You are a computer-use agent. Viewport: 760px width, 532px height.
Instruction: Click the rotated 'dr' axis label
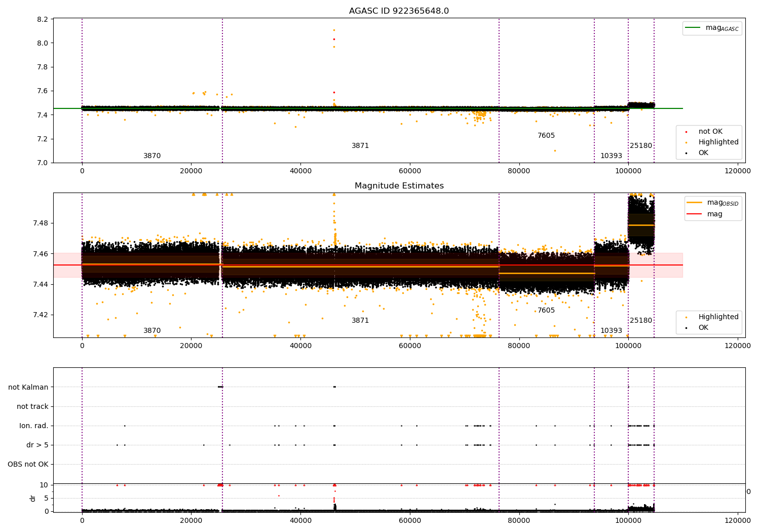pos(33,498)
